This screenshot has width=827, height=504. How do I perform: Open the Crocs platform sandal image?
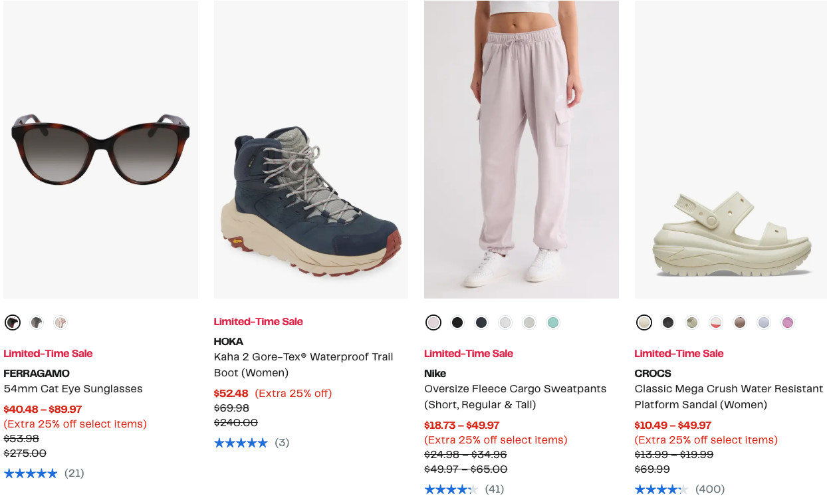(731, 150)
